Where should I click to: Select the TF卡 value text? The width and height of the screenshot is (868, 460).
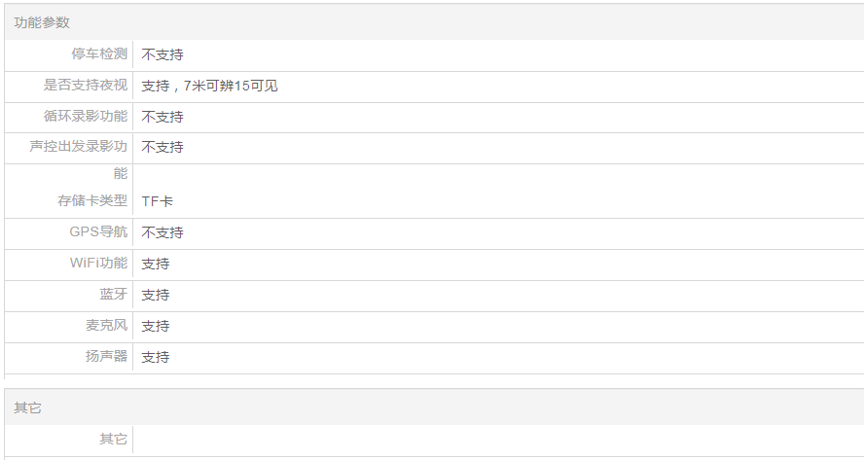(x=157, y=201)
